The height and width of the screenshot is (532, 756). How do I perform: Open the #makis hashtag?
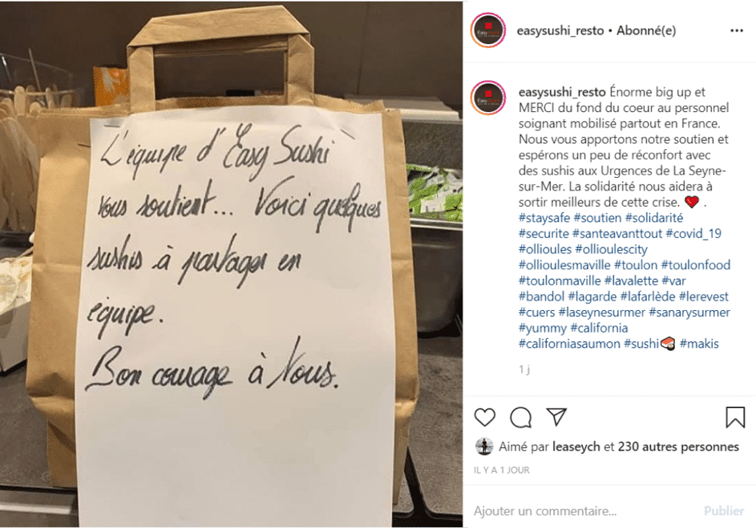point(699,344)
